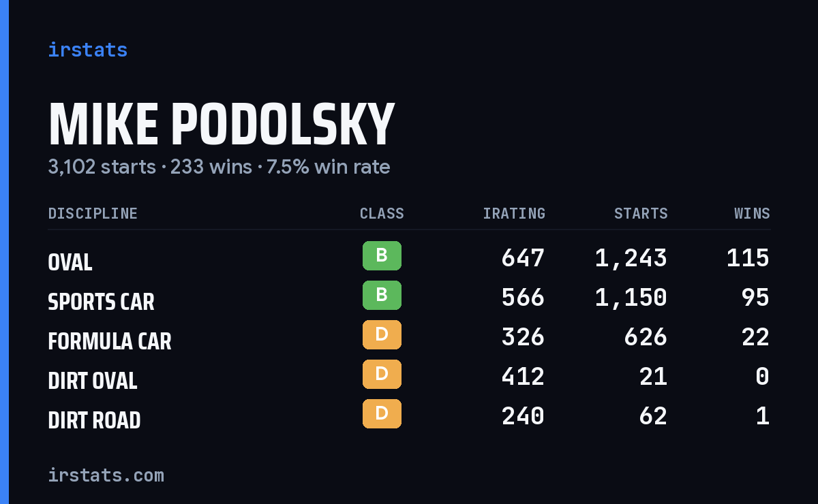Sort by the Class column header
Viewport: 818px width, 504px height.
point(382,213)
